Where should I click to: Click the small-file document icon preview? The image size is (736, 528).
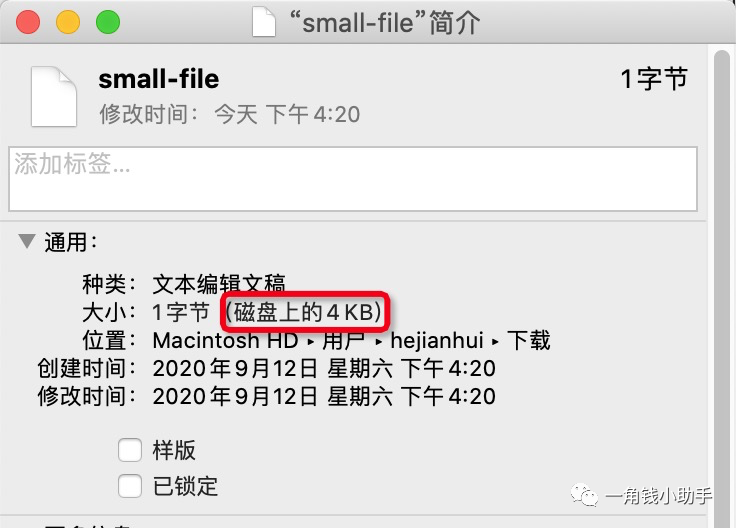coord(54,97)
